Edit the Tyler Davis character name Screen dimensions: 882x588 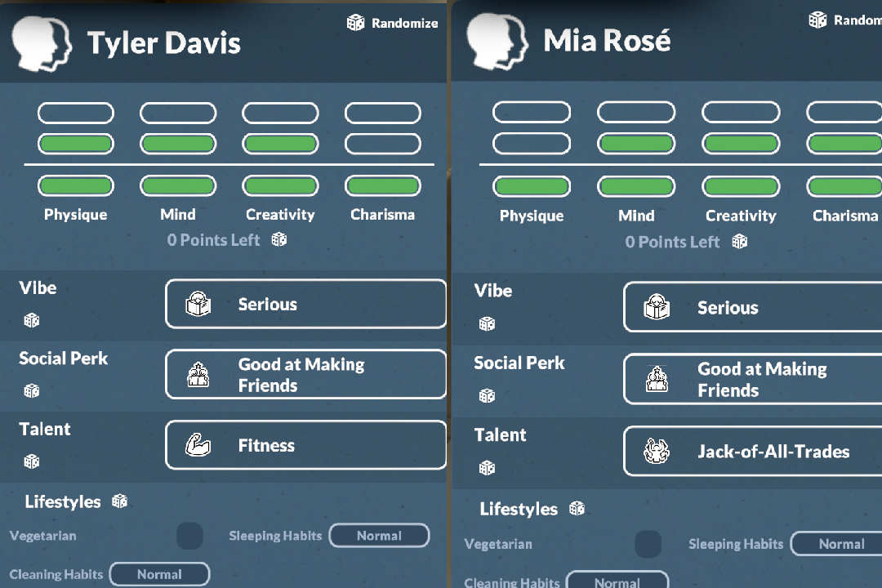(163, 43)
